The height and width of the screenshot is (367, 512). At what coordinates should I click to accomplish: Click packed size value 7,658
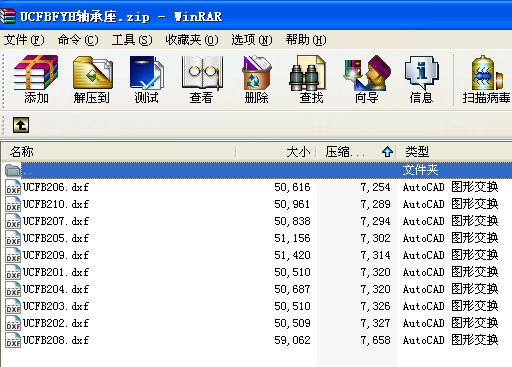[375, 340]
